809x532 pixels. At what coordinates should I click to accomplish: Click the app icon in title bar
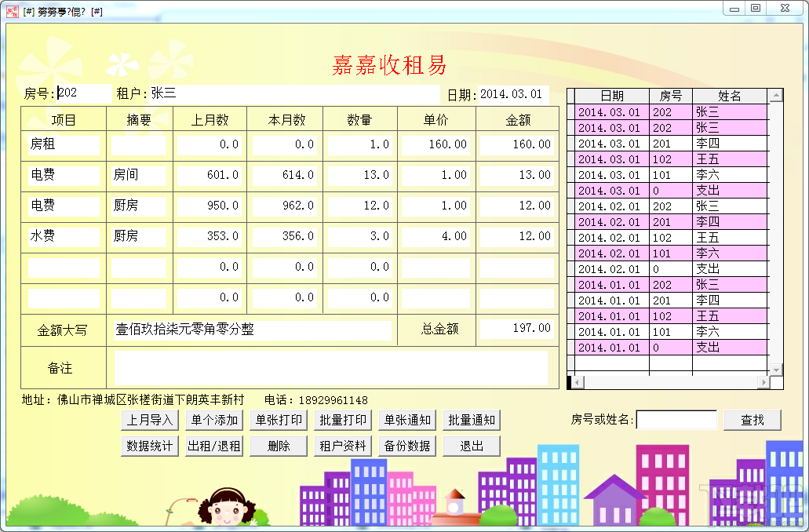(12, 11)
